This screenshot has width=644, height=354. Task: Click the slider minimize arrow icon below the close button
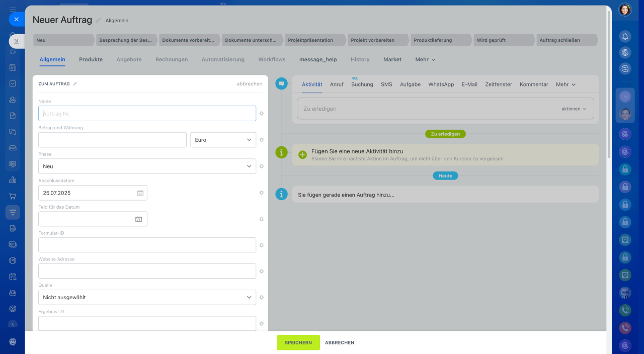click(16, 41)
